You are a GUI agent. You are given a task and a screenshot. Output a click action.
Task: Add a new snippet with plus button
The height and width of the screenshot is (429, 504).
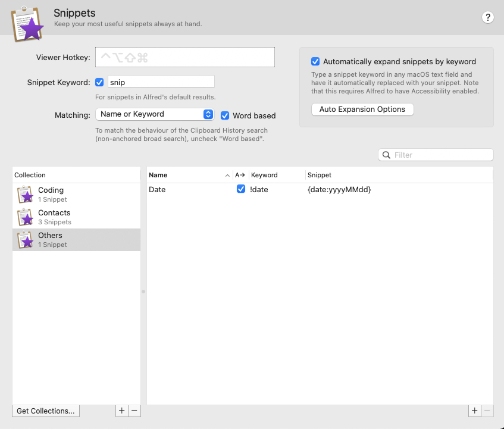[474, 411]
